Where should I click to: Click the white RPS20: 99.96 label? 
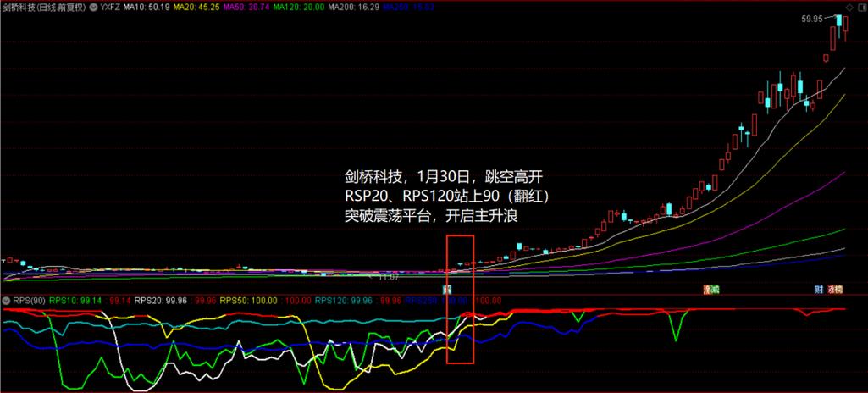click(161, 301)
